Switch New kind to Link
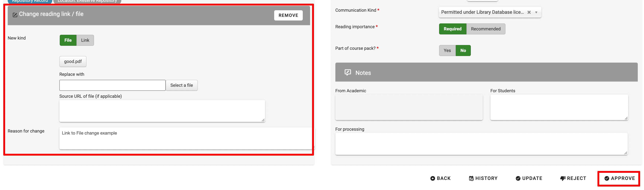Image resolution: width=644 pixels, height=190 pixels. 85,40
